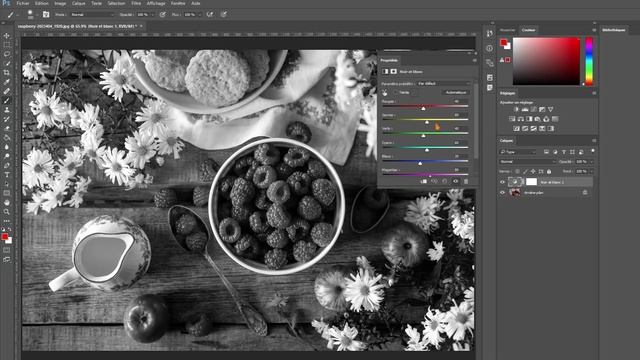Image resolution: width=640 pixels, height=360 pixels.
Task: Add a Levels adjustment
Action: [x=525, y=109]
